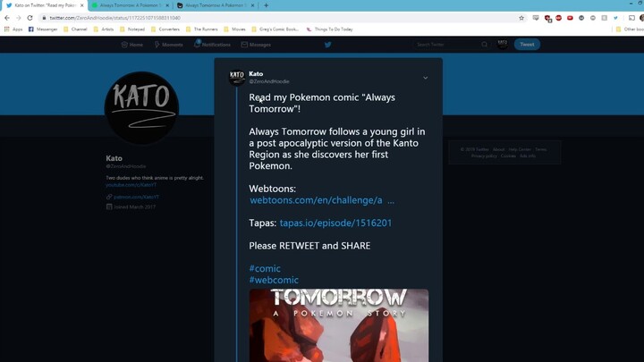
Task: Go to Twitter Home
Action: click(x=132, y=45)
